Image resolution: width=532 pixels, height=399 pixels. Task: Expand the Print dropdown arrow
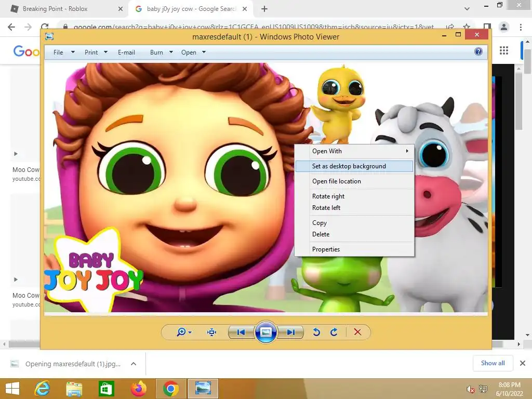105,52
